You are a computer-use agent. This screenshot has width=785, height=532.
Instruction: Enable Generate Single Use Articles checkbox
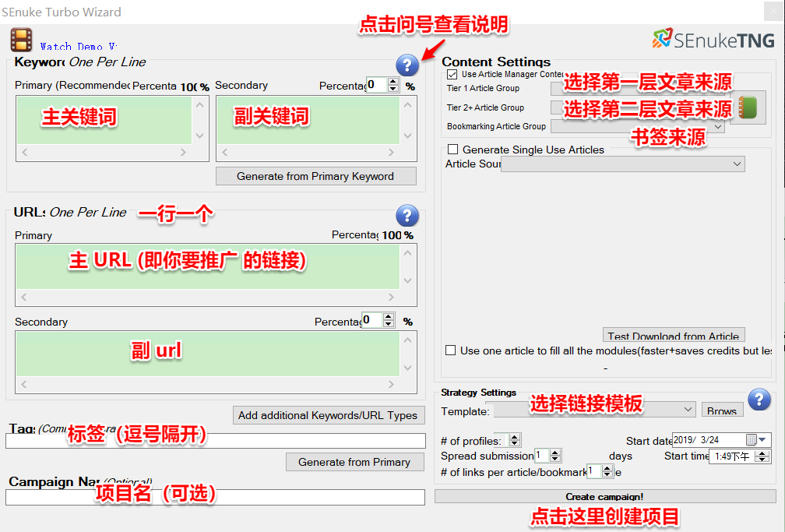452,150
